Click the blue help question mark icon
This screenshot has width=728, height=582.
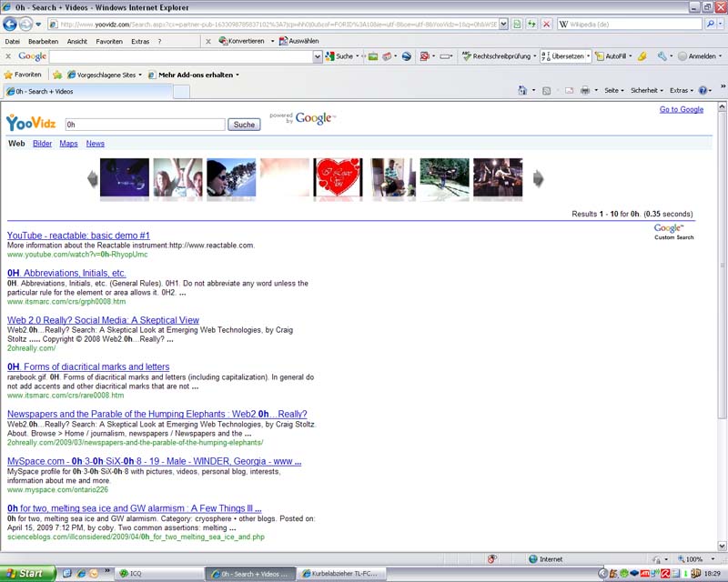tap(703, 91)
